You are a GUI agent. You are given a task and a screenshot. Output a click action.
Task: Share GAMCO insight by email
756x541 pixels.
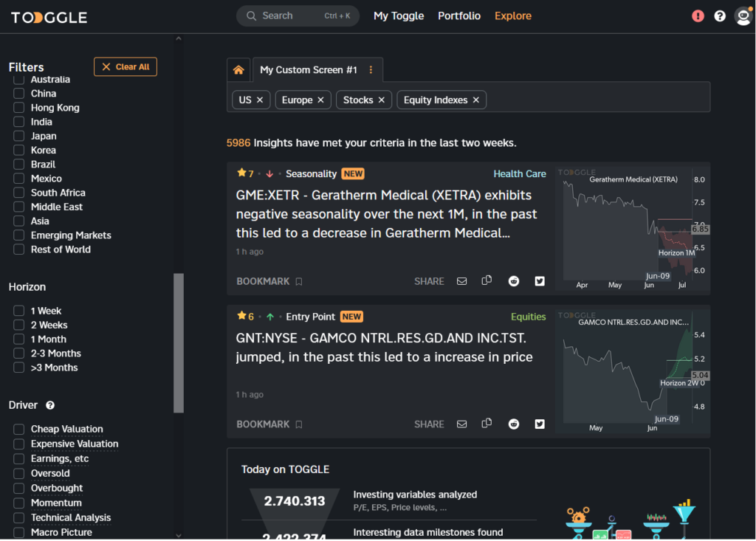tap(462, 424)
